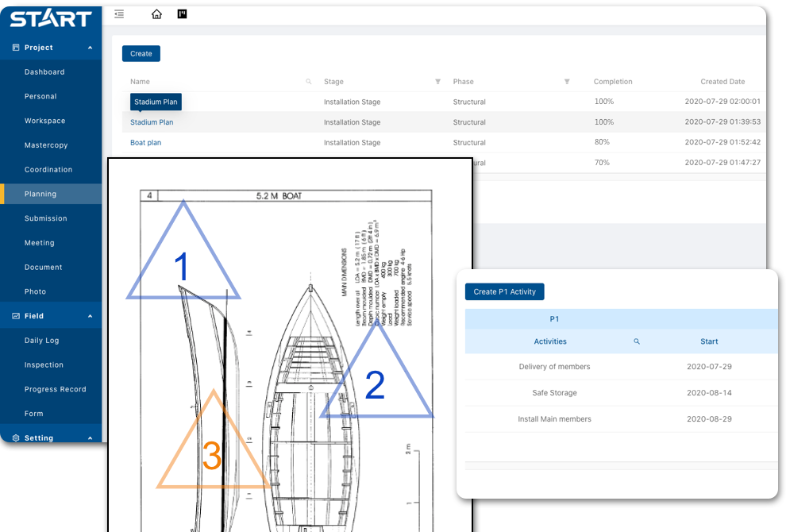Click the P1 header cell

click(x=554, y=319)
